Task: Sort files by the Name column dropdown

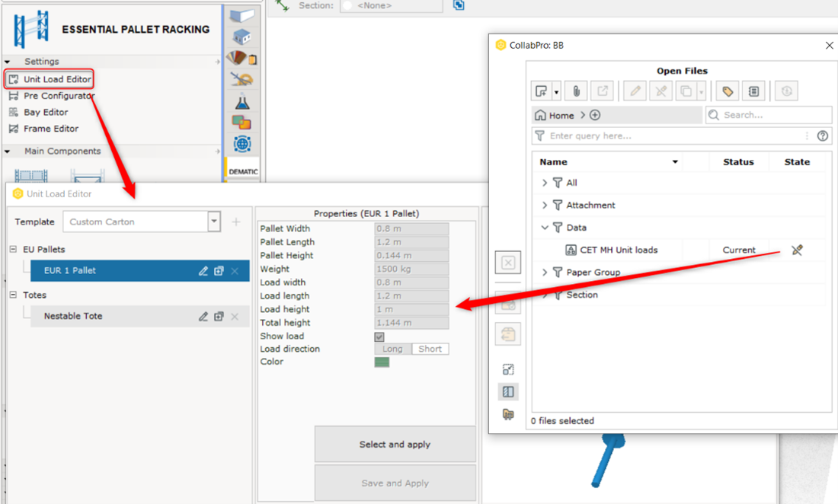Action: (x=675, y=161)
